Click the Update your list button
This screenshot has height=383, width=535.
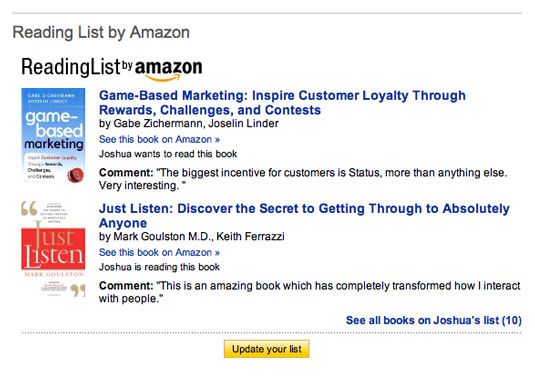(x=266, y=349)
